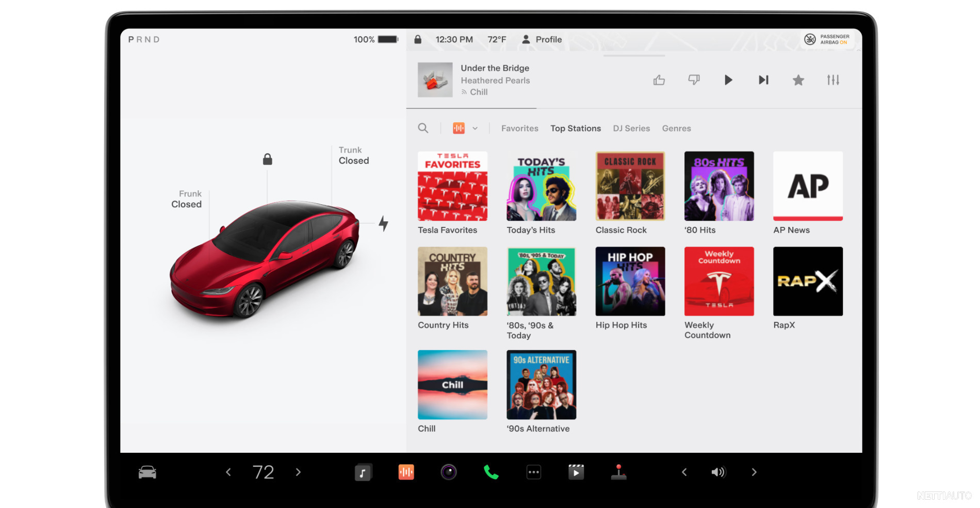Tap the now-playing album artwork

435,80
